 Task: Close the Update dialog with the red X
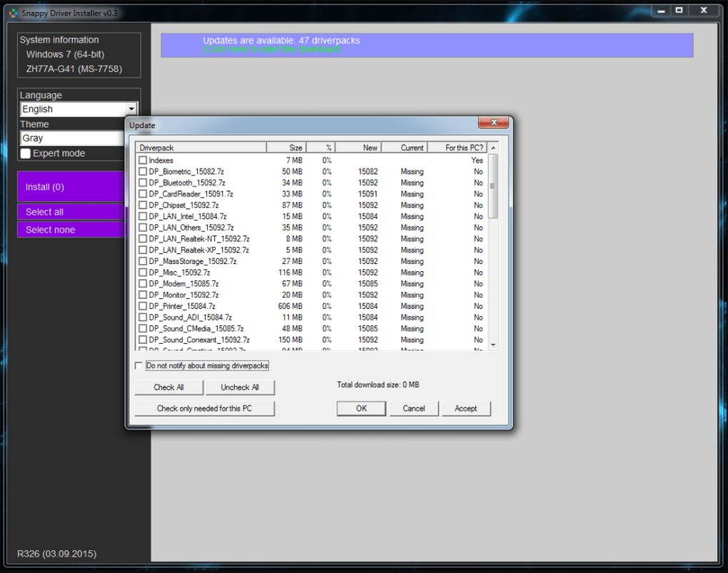[493, 122]
